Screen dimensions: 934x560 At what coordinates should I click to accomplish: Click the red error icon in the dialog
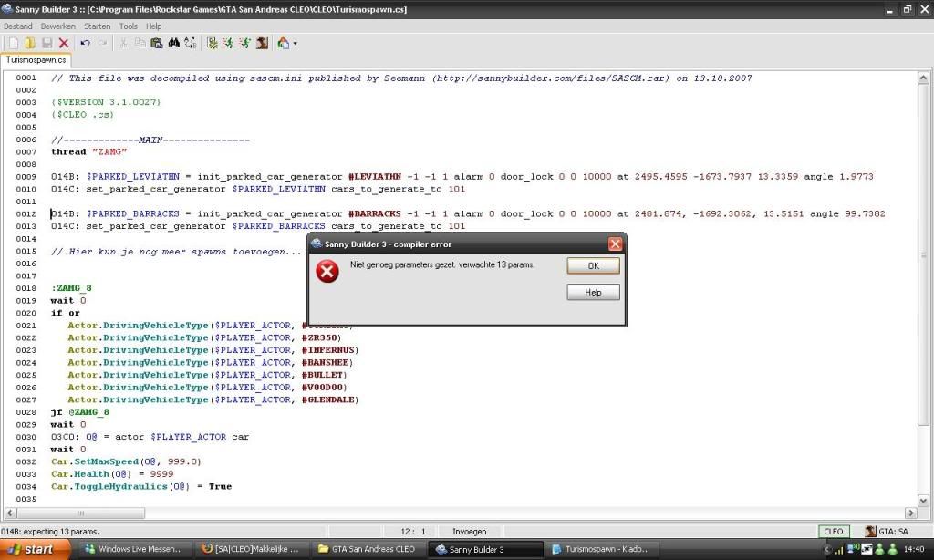tap(327, 271)
